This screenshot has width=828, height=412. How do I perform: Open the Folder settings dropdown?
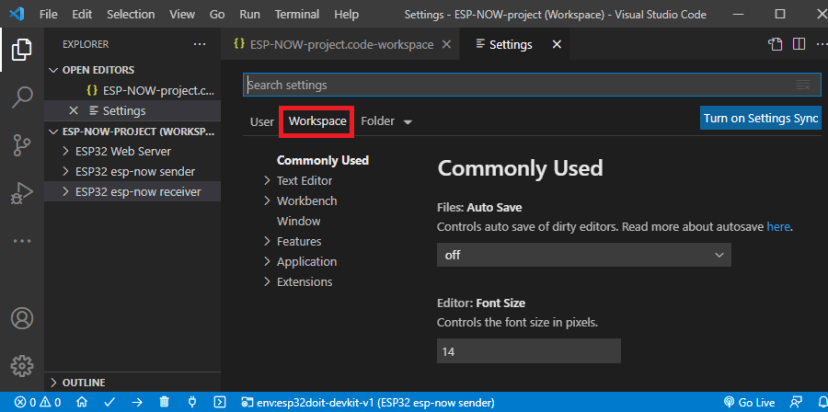386,121
